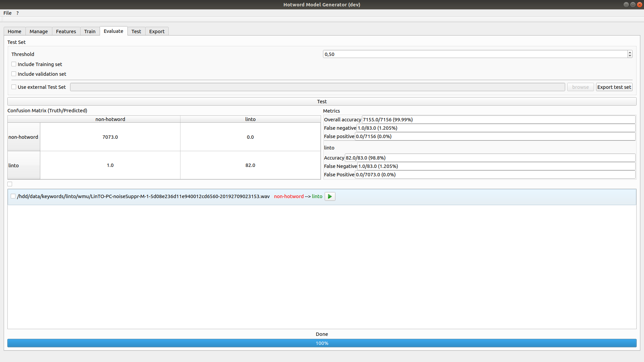
Task: Switch to the Manage tab
Action: point(39,31)
